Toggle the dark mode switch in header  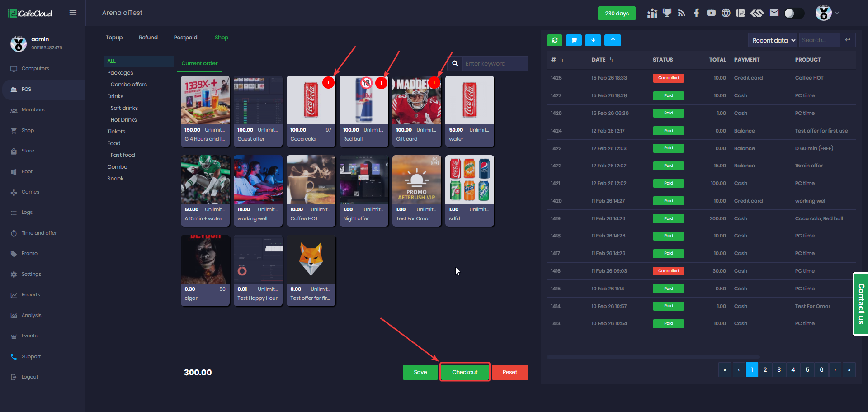(x=794, y=13)
